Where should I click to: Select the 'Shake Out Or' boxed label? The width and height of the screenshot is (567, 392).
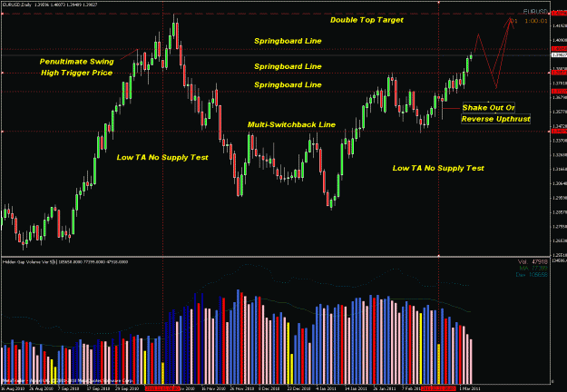point(488,107)
